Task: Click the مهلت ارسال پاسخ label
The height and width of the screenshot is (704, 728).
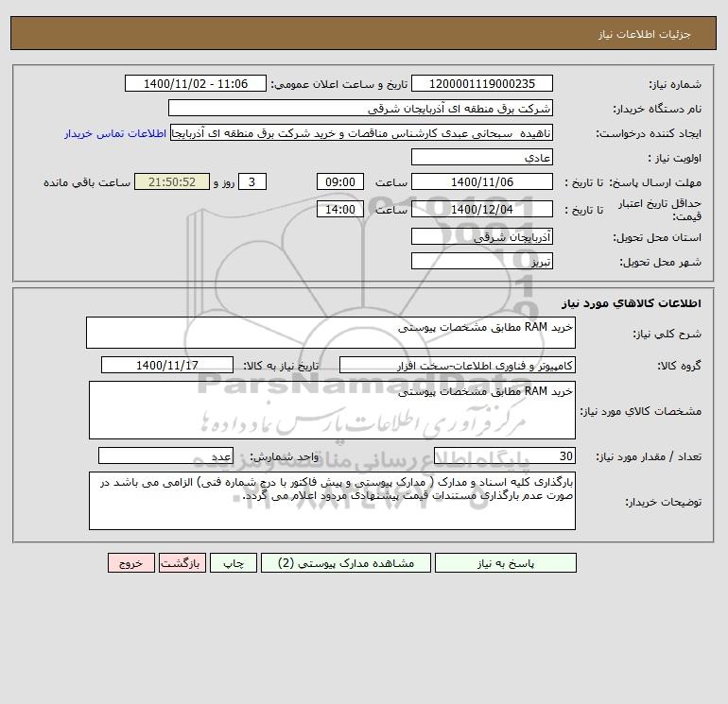Action: pyautogui.click(x=654, y=182)
